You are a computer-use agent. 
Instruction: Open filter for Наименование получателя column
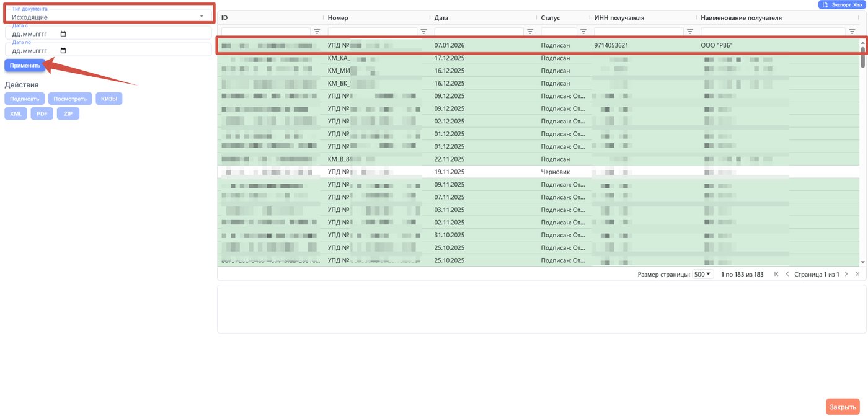(x=852, y=31)
